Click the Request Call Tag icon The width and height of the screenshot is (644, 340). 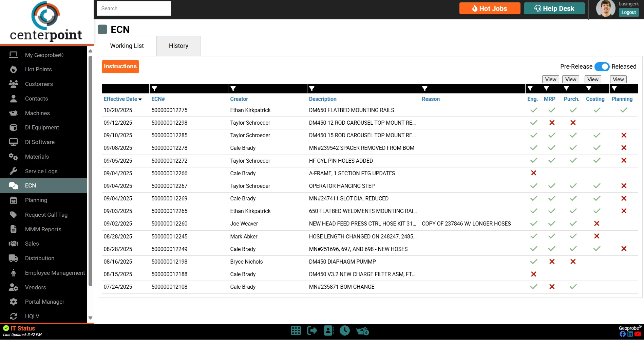13,215
